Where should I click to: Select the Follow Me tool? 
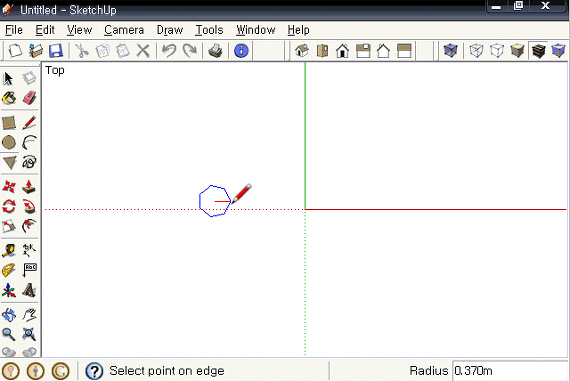[29, 206]
